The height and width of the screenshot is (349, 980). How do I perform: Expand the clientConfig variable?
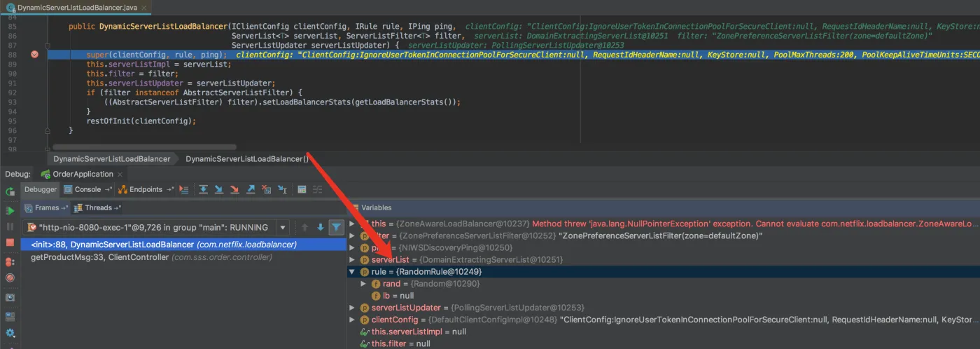[352, 320]
